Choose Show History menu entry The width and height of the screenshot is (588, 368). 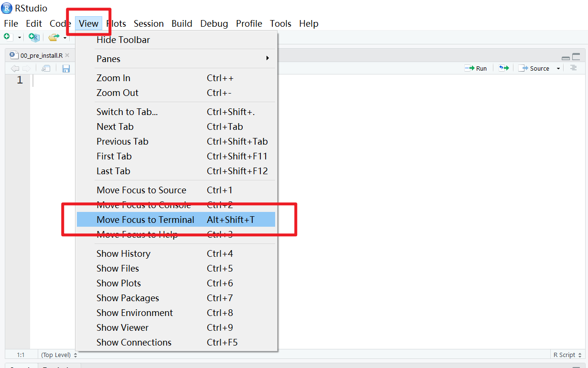coord(176,253)
